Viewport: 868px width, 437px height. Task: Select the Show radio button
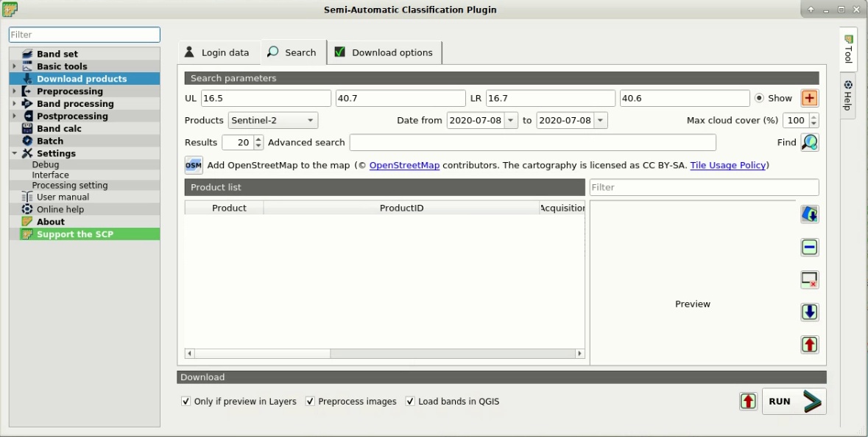pos(759,98)
